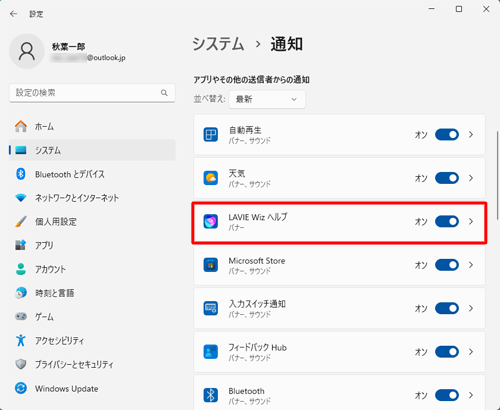Click the アプリ sidebar icon
The width and height of the screenshot is (500, 410).
pyautogui.click(x=21, y=245)
